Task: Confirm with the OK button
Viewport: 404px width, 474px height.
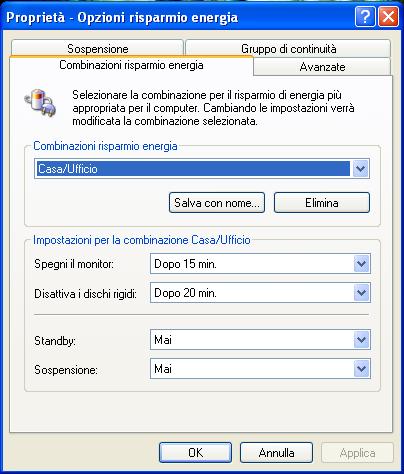Action: pos(195,453)
